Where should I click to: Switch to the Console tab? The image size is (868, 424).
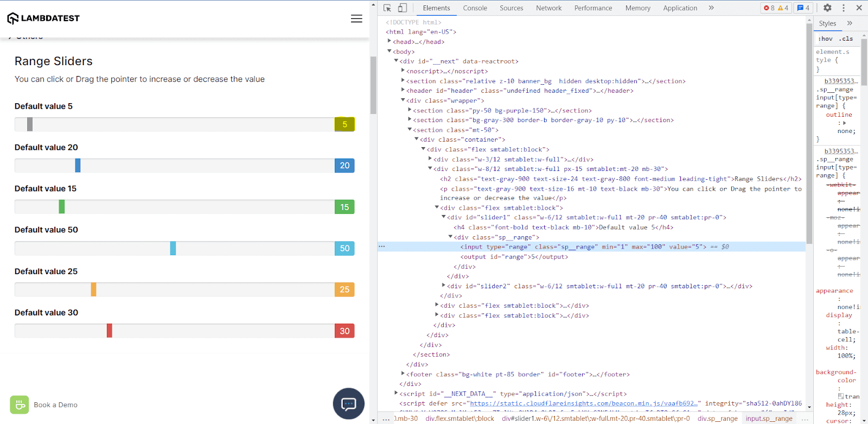[475, 8]
